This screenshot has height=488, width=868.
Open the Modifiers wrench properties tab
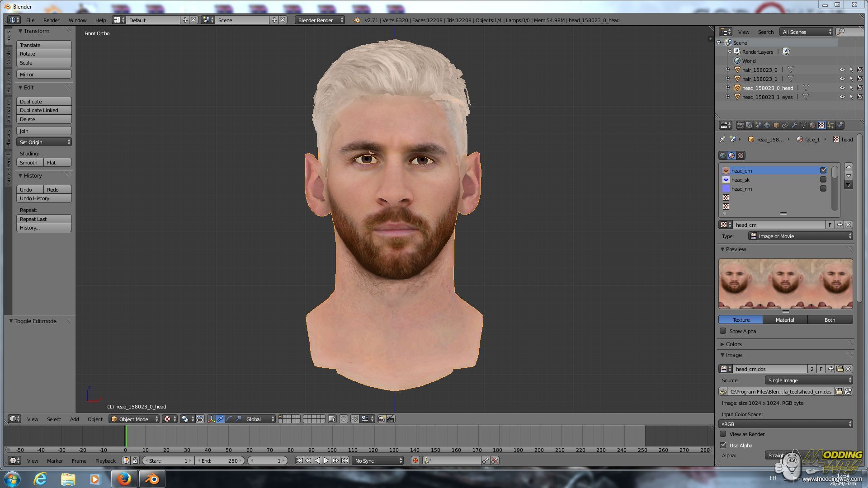tap(794, 125)
